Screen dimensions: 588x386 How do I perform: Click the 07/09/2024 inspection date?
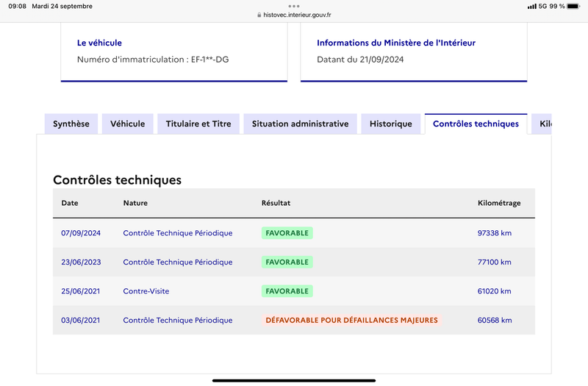tap(81, 233)
